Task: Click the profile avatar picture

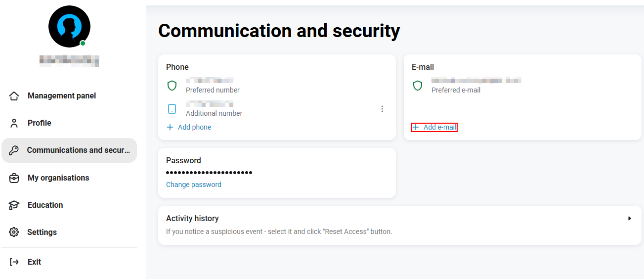Action: [x=69, y=27]
